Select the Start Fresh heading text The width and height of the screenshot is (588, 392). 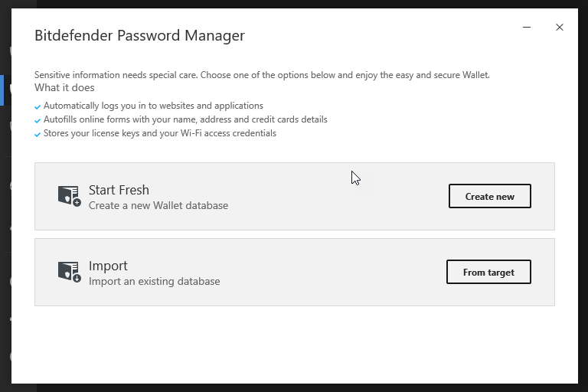(119, 190)
